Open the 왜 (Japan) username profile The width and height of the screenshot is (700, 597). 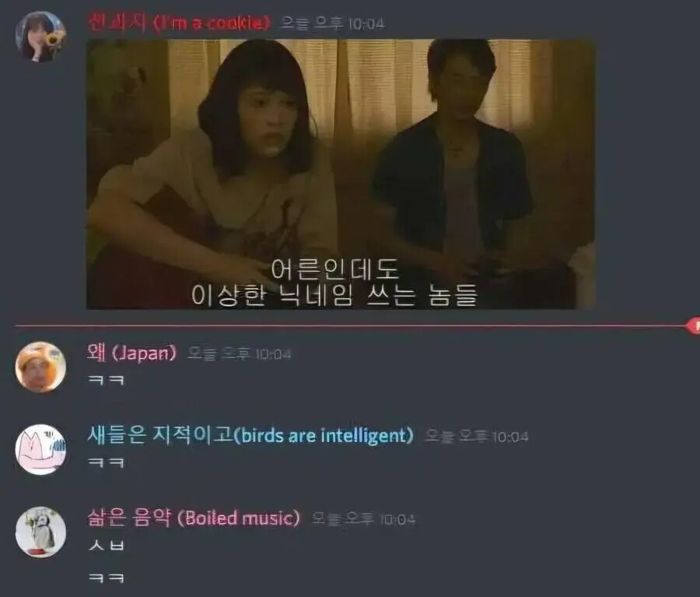131,353
